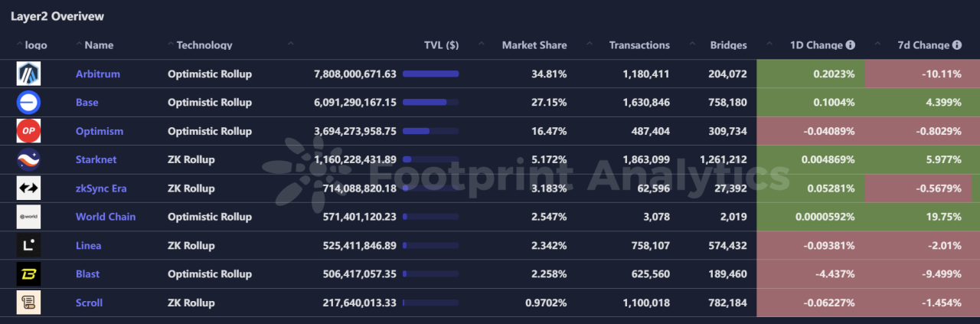The image size is (980, 324).
Task: Click the info icon beside 7d Change
Action: tap(957, 45)
